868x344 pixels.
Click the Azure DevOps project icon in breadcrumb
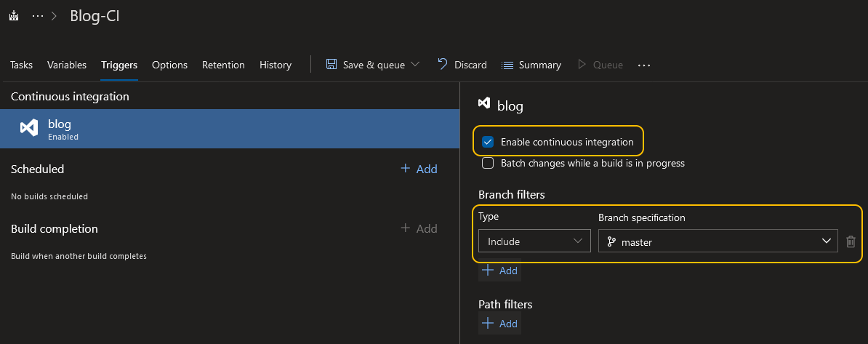[14, 16]
